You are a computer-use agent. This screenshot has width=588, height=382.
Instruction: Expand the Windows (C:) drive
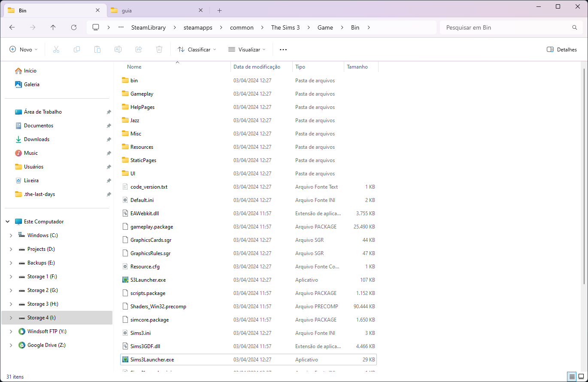tap(11, 235)
